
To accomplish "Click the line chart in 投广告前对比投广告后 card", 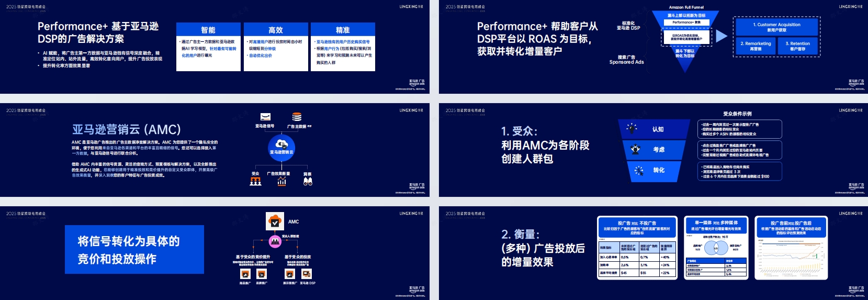I will [x=791, y=258].
